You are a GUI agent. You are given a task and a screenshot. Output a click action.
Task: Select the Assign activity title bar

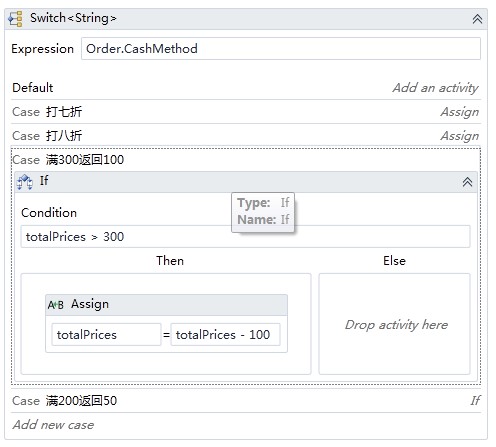coord(166,305)
